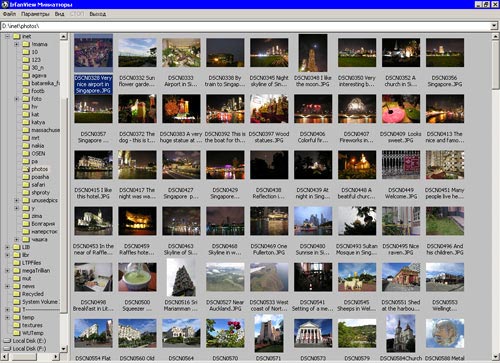Image resolution: width=500 pixels, height=363 pixels.
Task: Click the Local Disk (F:) drive icon
Action: (7, 348)
